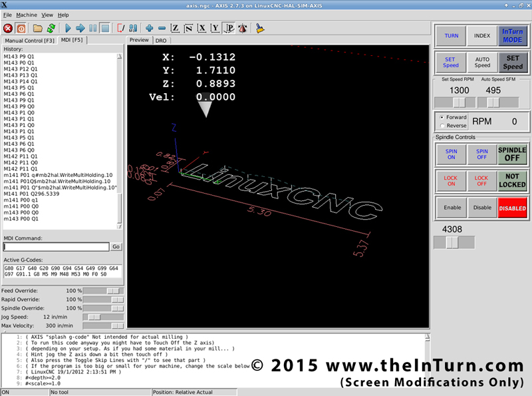Screen dimensions: 532x396
Task: Stop the spindle with SPIN OFF
Action: pyautogui.click(x=481, y=154)
